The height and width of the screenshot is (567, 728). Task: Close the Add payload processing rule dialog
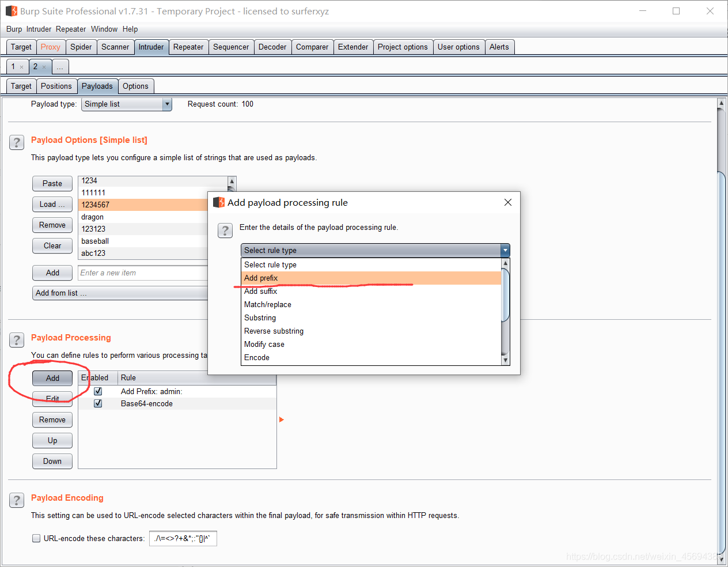point(507,202)
